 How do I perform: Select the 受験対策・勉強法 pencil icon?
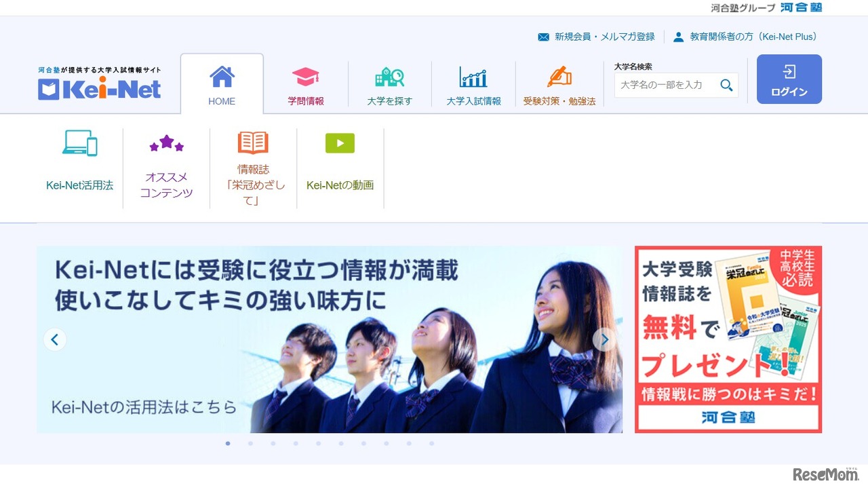(559, 75)
